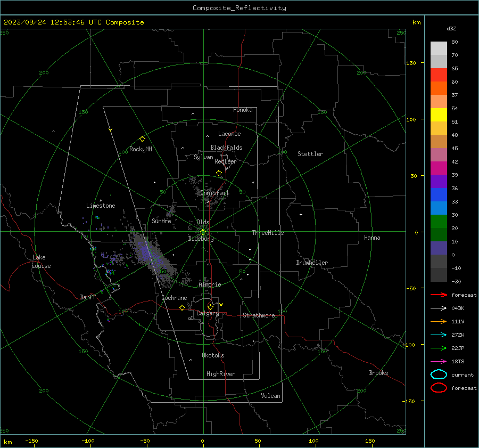Click the cyan current ellipse legend icon
The image size is (479, 448).
click(439, 374)
